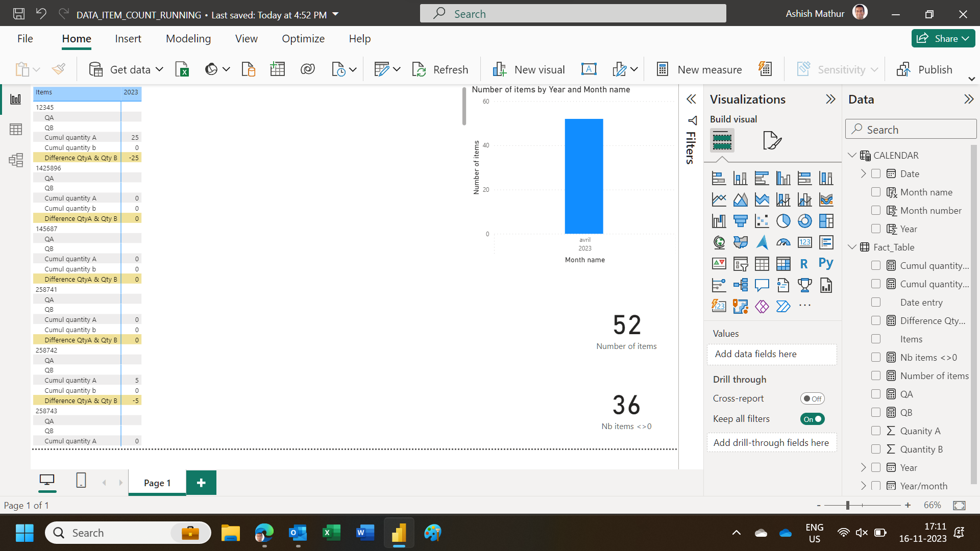This screenshot has width=980, height=551.
Task: Click zoom in plus button
Action: 908,505
